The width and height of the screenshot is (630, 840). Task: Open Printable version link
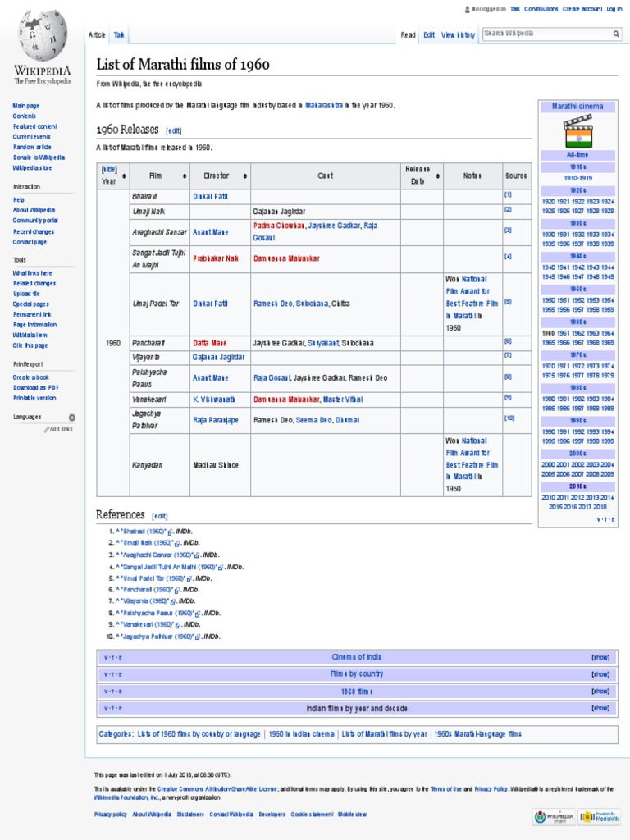[x=34, y=398]
